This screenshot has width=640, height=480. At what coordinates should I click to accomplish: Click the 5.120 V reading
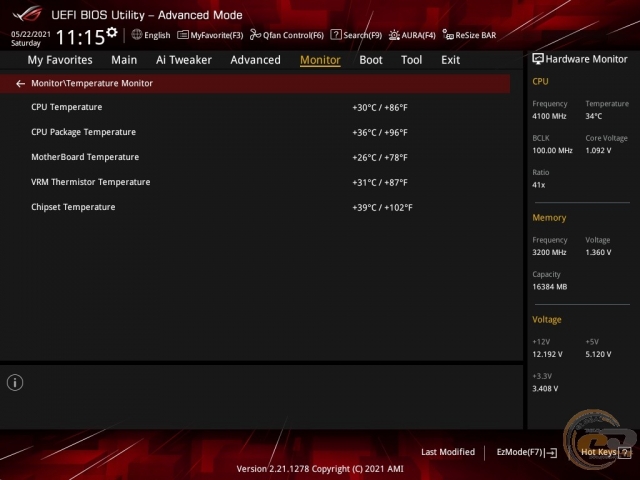pos(598,354)
